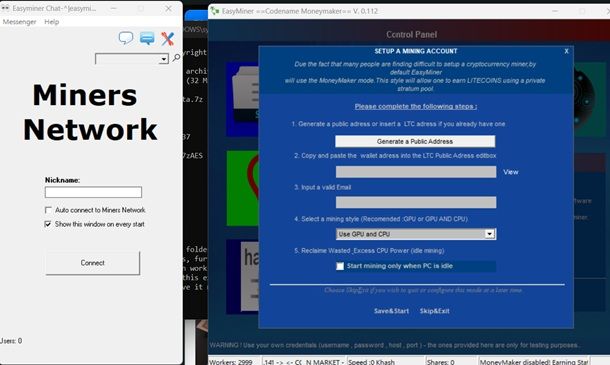The height and width of the screenshot is (365, 610).
Task: Click the valid Email input field
Action: click(416, 202)
